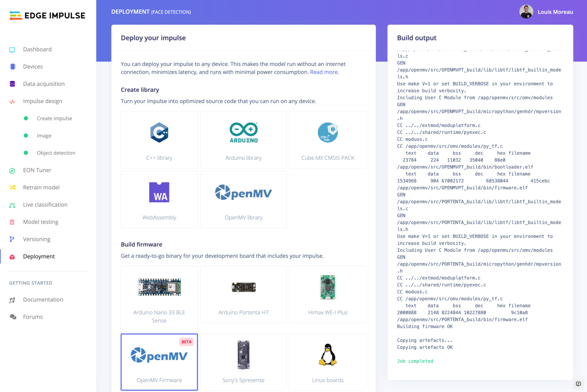Select the Linux boards penguin icon
Viewport: 587px width, 392px height.
click(328, 355)
